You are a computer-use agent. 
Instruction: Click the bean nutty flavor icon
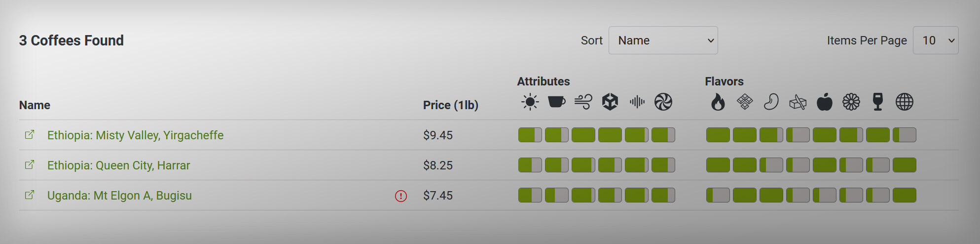tap(771, 102)
